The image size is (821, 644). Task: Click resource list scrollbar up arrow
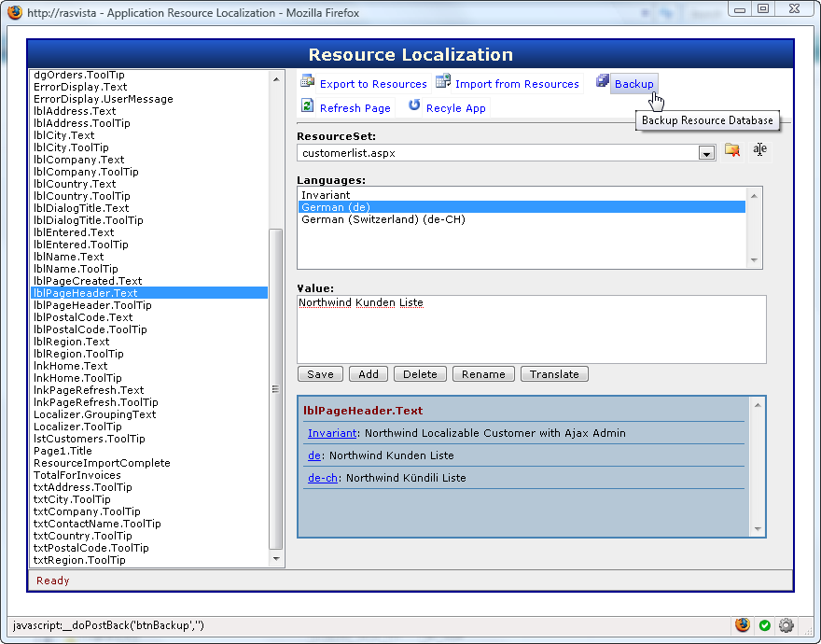point(276,79)
